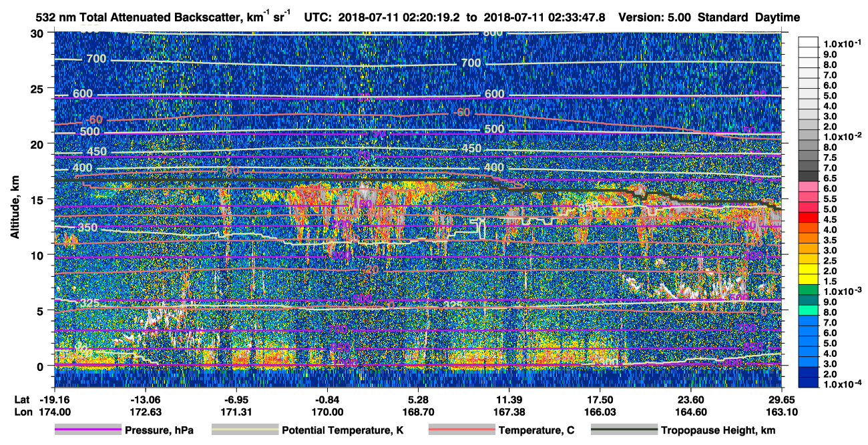Click the salmon Temperature legend line sample
Image resolution: width=868 pixels, height=445 pixels.
pos(461,430)
